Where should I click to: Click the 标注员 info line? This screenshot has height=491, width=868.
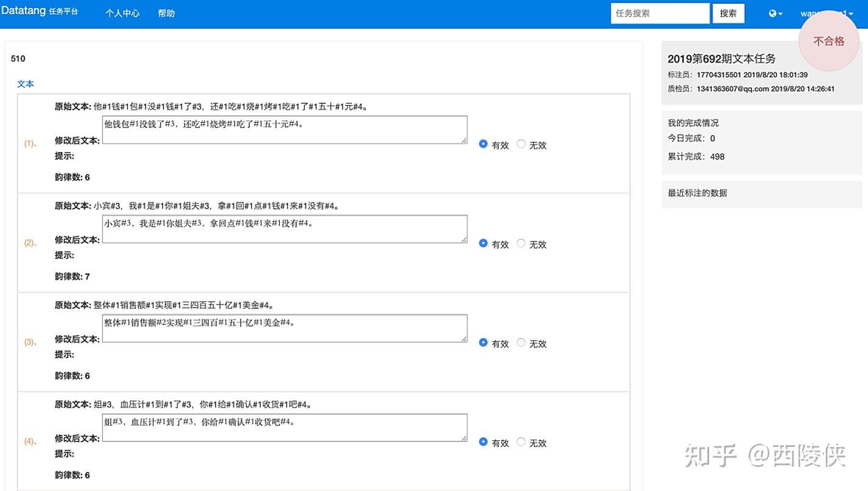(737, 75)
